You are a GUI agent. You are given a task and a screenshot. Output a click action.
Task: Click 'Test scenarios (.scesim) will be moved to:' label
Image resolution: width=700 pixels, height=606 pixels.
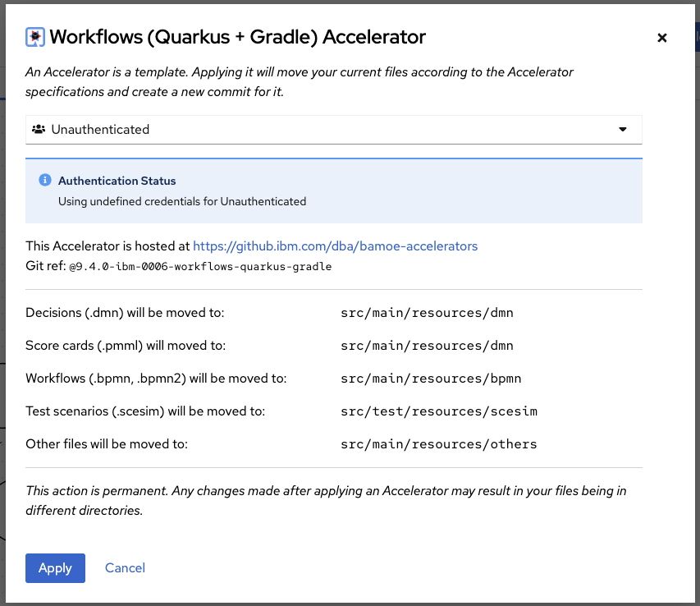click(x=145, y=411)
